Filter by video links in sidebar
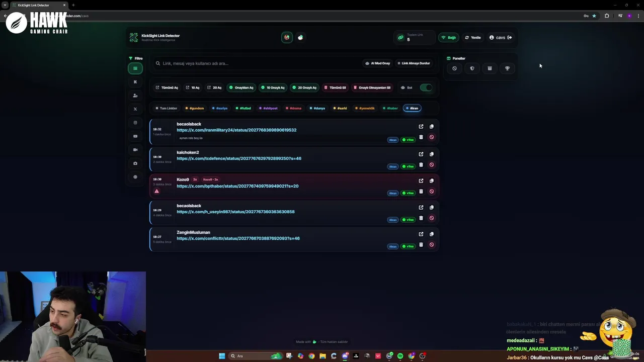This screenshot has width=644, height=362. click(135, 150)
